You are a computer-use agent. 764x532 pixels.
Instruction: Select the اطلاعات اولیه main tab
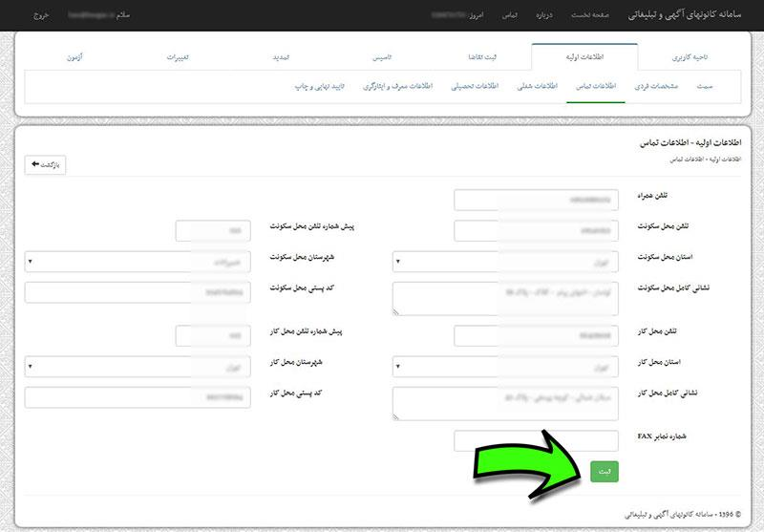point(584,57)
